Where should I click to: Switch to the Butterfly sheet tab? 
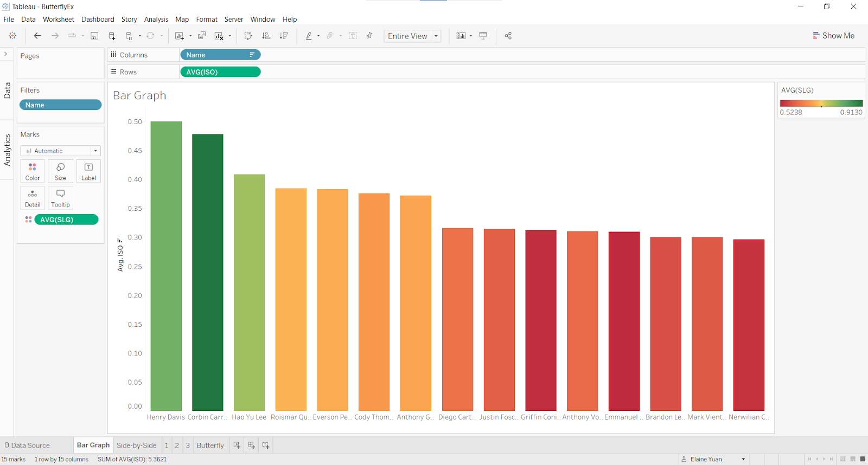210,445
